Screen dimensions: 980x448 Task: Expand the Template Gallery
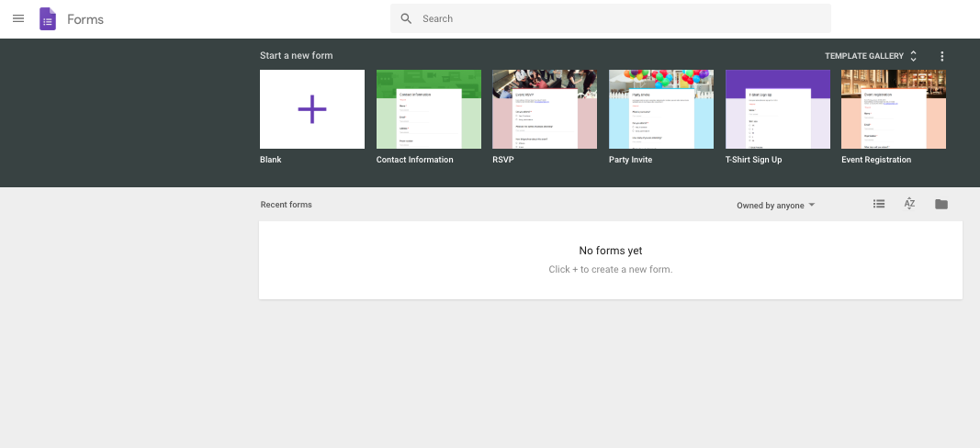pos(871,56)
